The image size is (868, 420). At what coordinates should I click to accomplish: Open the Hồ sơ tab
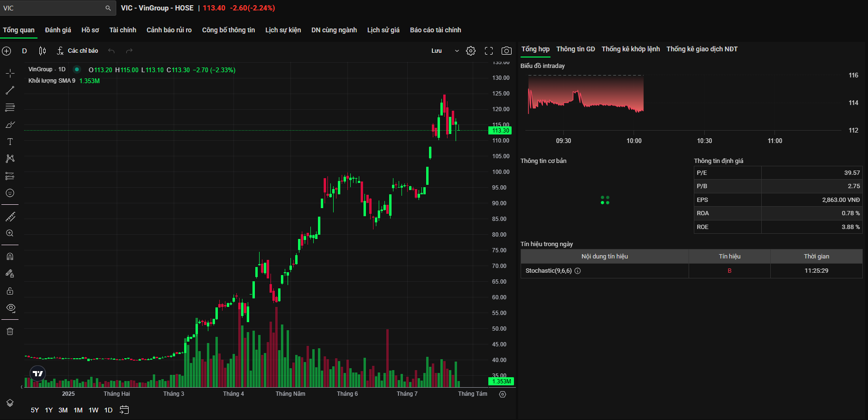pos(90,30)
